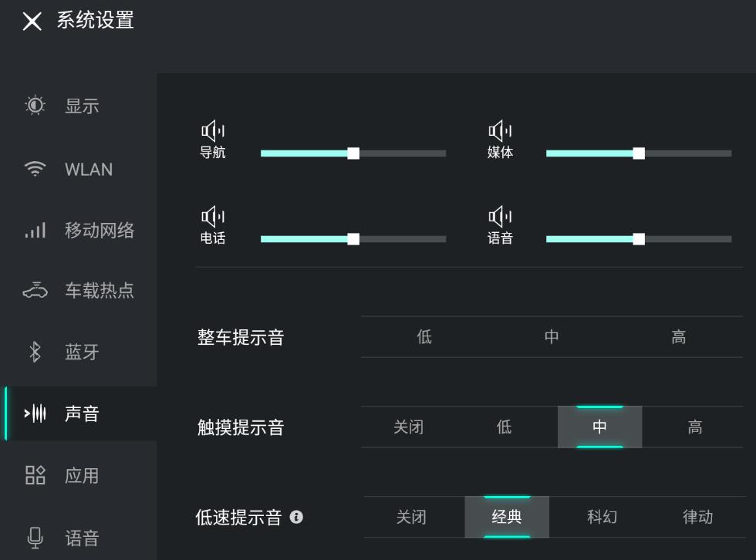The width and height of the screenshot is (756, 560).
Task: Click the voice volume speaker icon
Action: click(x=500, y=217)
